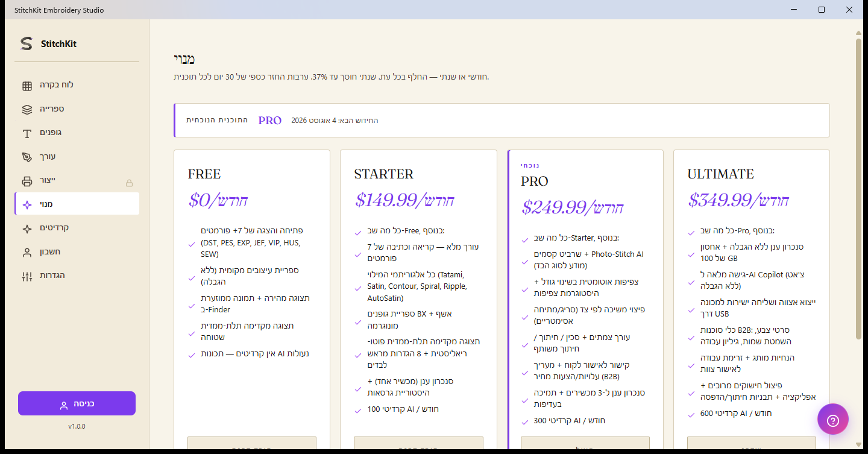Select קרדיטים in the sidebar

(x=77, y=228)
